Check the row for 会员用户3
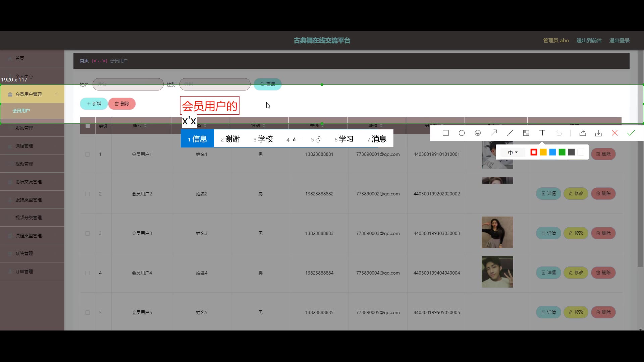The image size is (644, 362). [x=87, y=233]
